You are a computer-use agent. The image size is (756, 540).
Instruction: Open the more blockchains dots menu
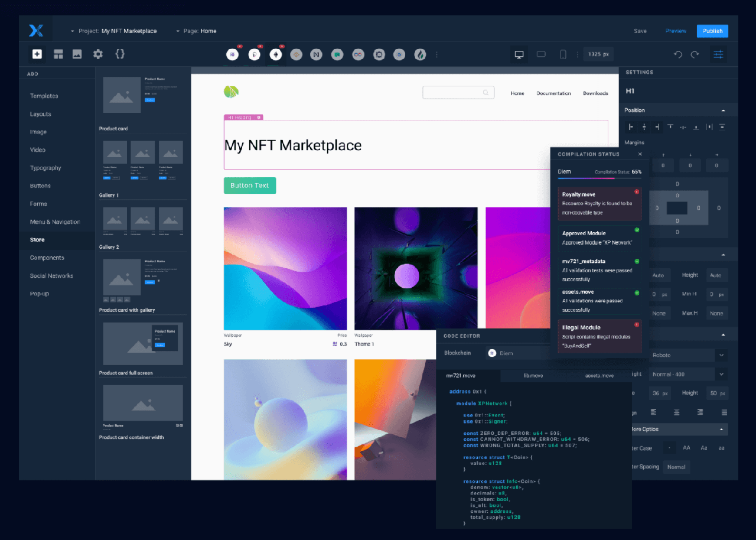coord(437,54)
